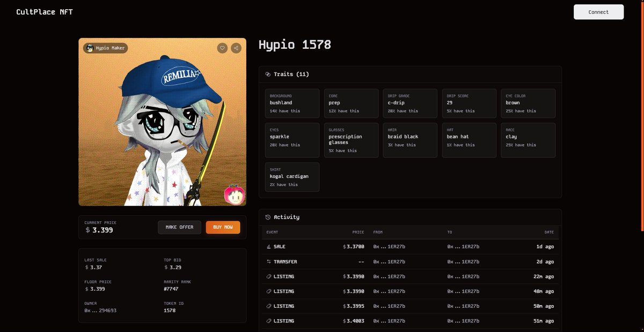Click the SALE row To address

[x=463, y=247]
